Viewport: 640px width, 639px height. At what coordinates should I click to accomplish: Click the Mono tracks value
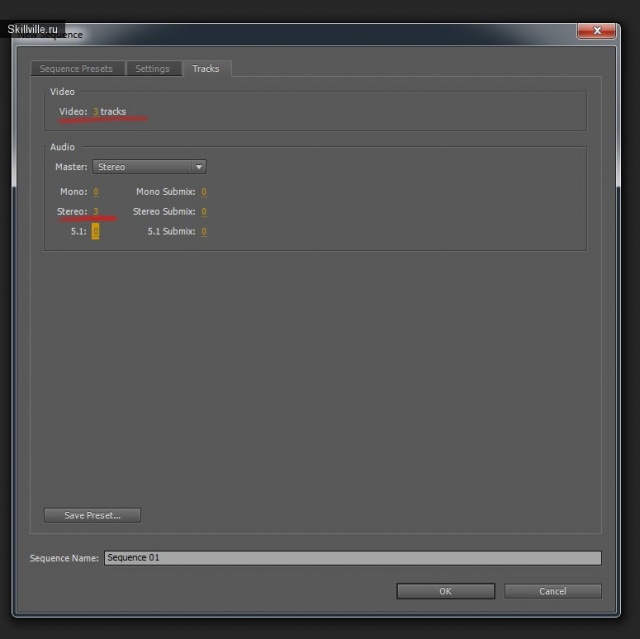96,192
